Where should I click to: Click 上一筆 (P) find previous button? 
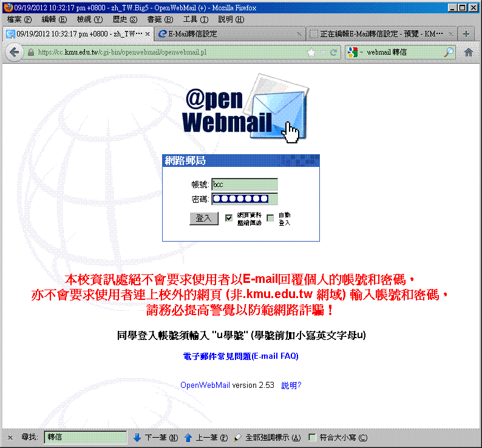point(206,438)
